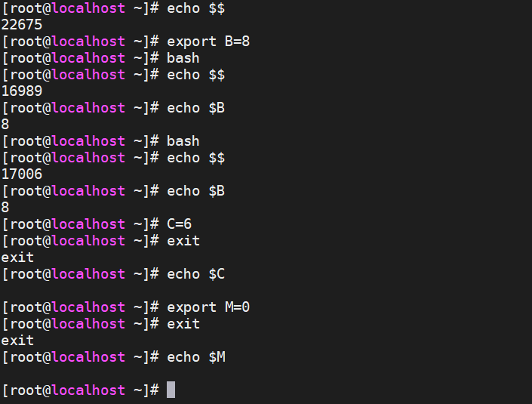Click the export B=8 command text
Screen dimensions: 532x404
click(x=208, y=42)
